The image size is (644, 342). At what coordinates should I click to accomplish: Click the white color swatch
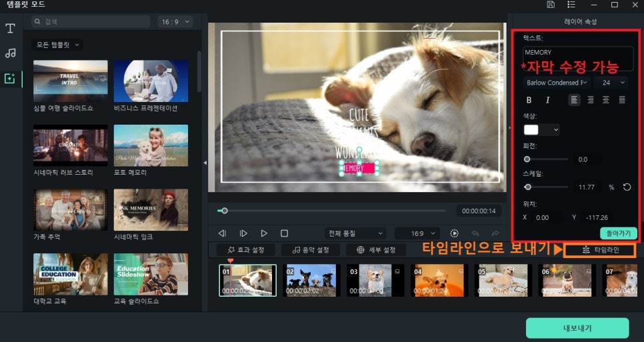click(531, 130)
